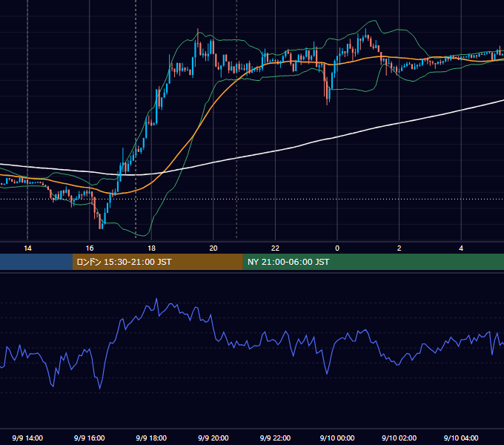Click the hour label 0 on price chart axis
The height and width of the screenshot is (445, 504).
(x=337, y=248)
